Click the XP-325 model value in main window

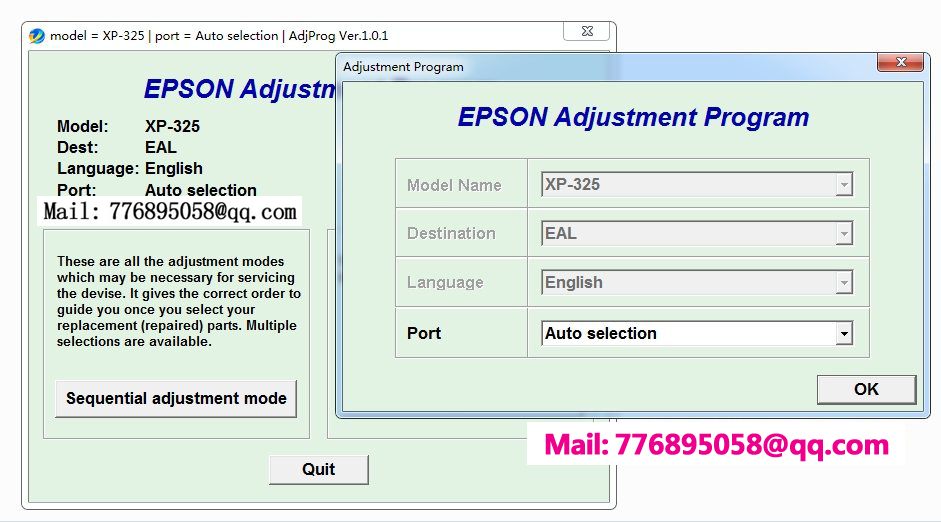click(x=172, y=127)
